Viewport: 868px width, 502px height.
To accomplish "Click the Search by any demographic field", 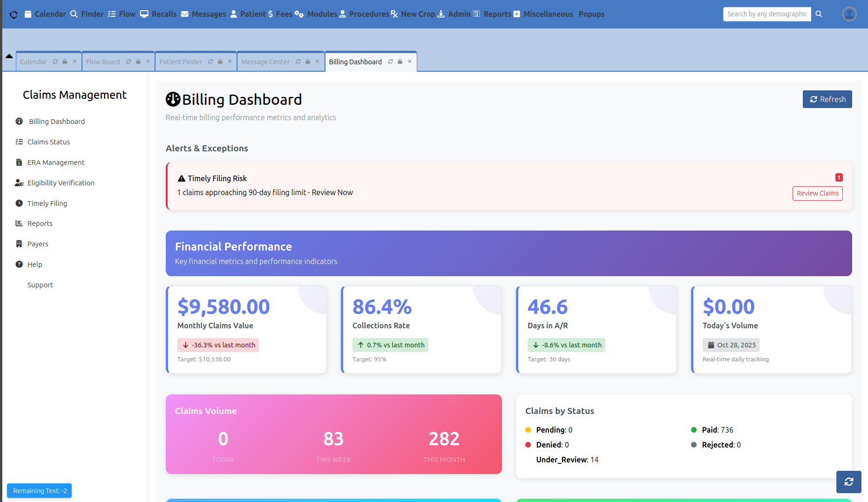I will pyautogui.click(x=766, y=14).
